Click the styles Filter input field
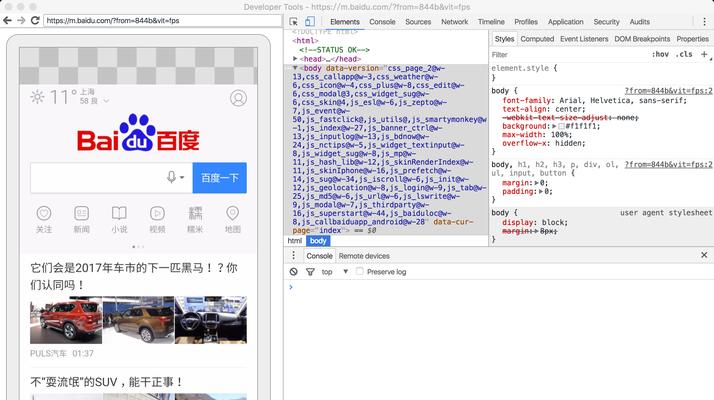The width and height of the screenshot is (714, 400). [569, 55]
